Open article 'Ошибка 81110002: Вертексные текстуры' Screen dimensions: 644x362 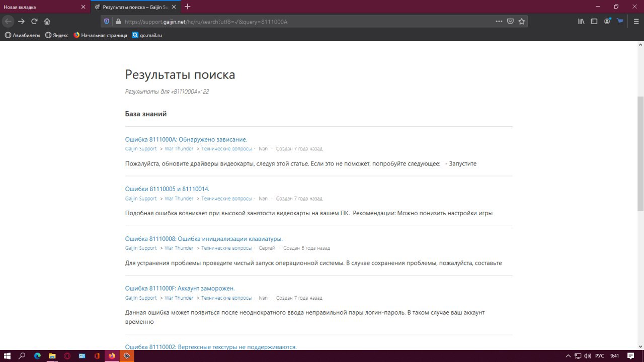pyautogui.click(x=211, y=347)
